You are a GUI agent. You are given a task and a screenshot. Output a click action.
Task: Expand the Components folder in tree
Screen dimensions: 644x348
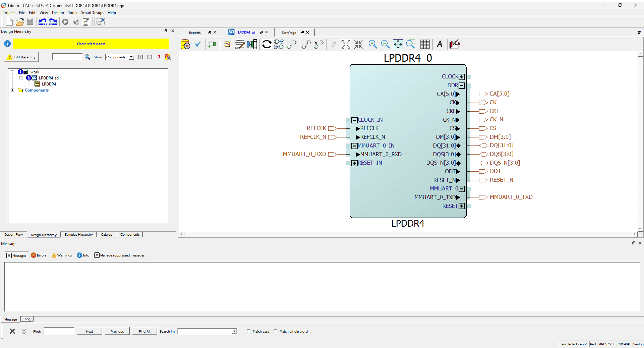coord(13,90)
